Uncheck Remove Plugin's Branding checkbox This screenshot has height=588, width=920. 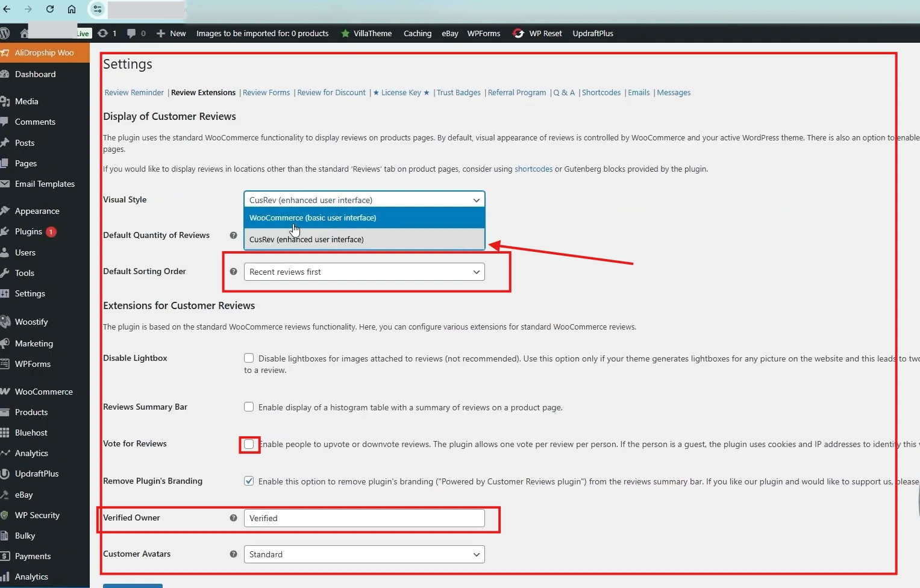coord(249,481)
